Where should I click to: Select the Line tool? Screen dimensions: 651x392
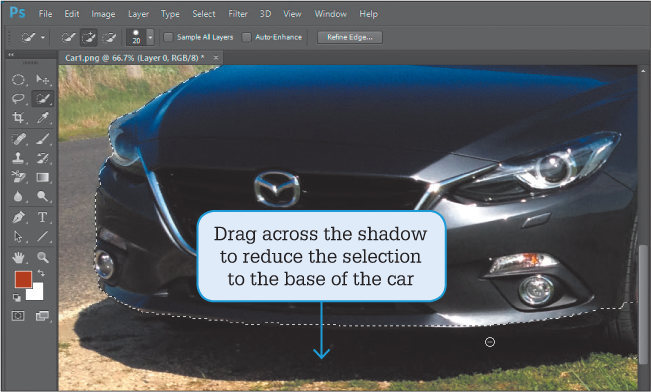coord(42,236)
